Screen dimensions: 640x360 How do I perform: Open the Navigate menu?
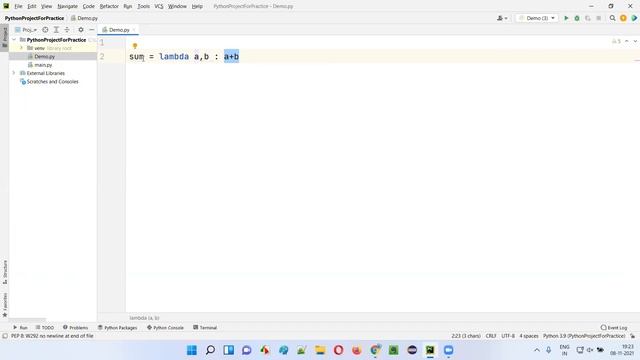(x=67, y=6)
